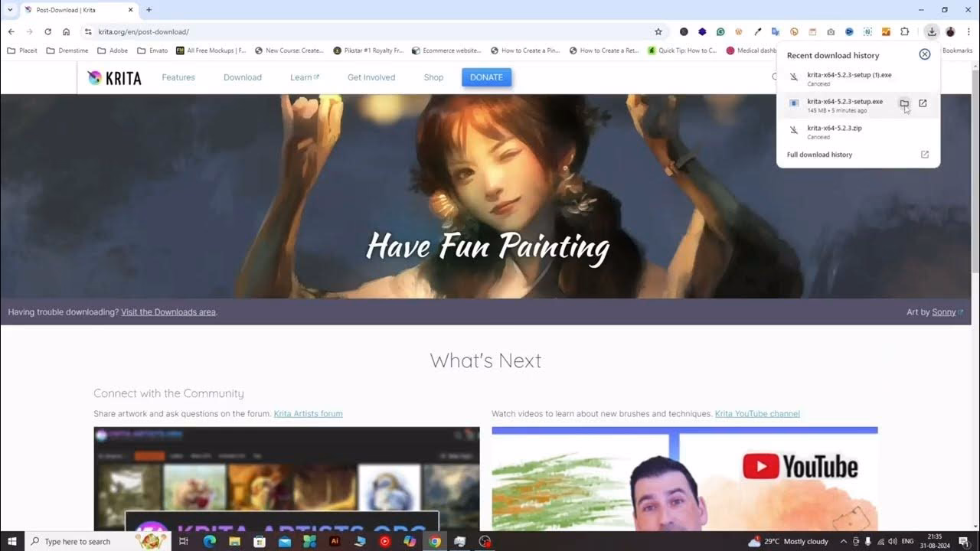980x551 pixels.
Task: Open the Chrome extensions puzzle icon
Action: (x=904, y=31)
